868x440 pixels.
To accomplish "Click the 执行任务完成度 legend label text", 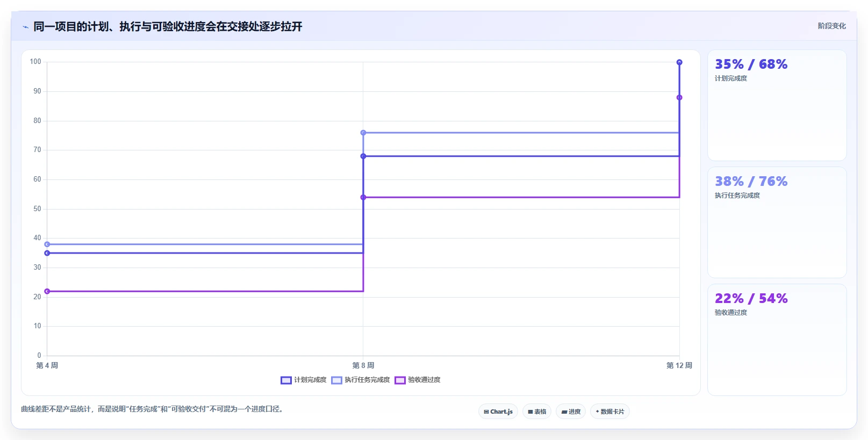I will coord(367,380).
